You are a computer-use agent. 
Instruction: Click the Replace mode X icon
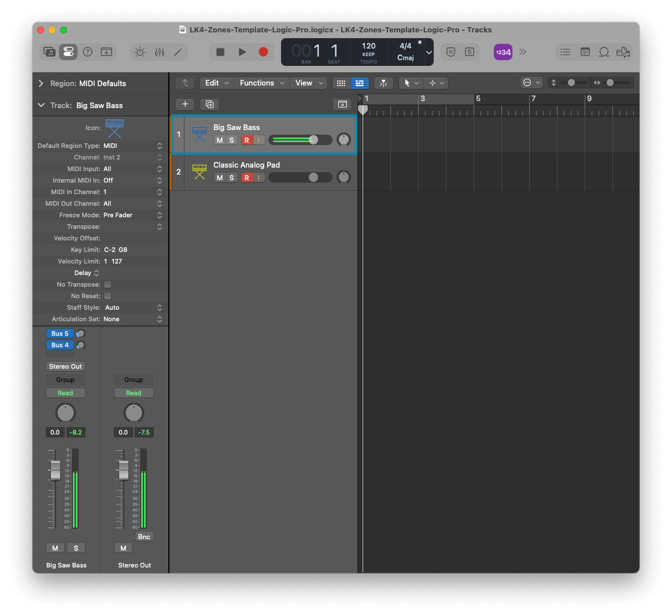click(451, 52)
